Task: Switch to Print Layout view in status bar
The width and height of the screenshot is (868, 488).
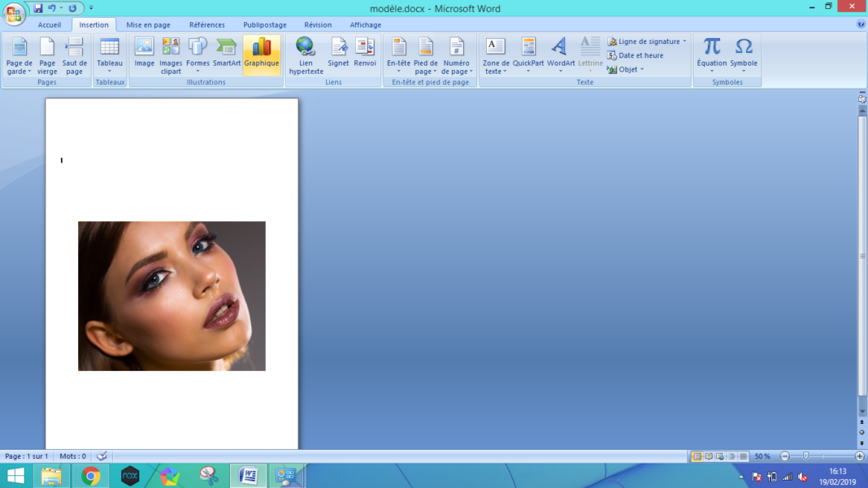Action: (697, 456)
